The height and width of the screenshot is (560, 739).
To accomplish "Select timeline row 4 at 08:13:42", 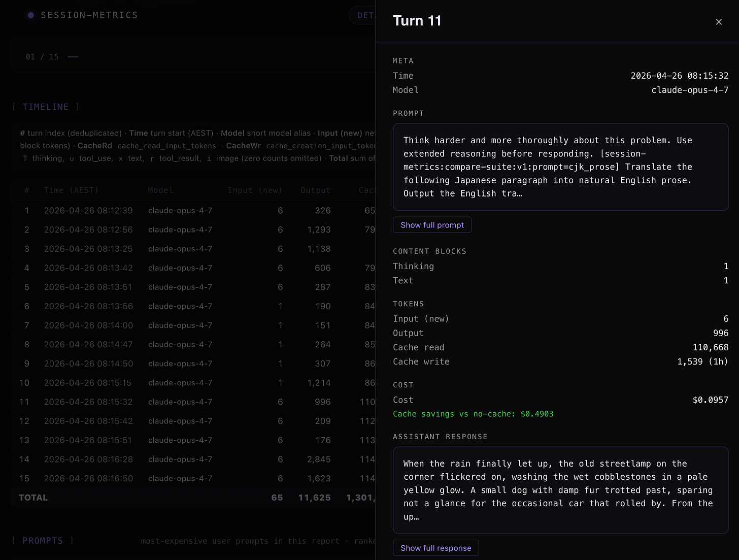I will tap(193, 268).
